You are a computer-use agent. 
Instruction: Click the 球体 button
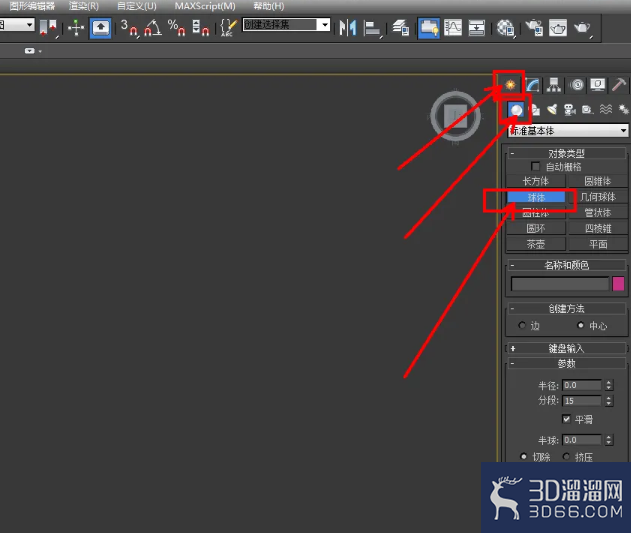(536, 197)
